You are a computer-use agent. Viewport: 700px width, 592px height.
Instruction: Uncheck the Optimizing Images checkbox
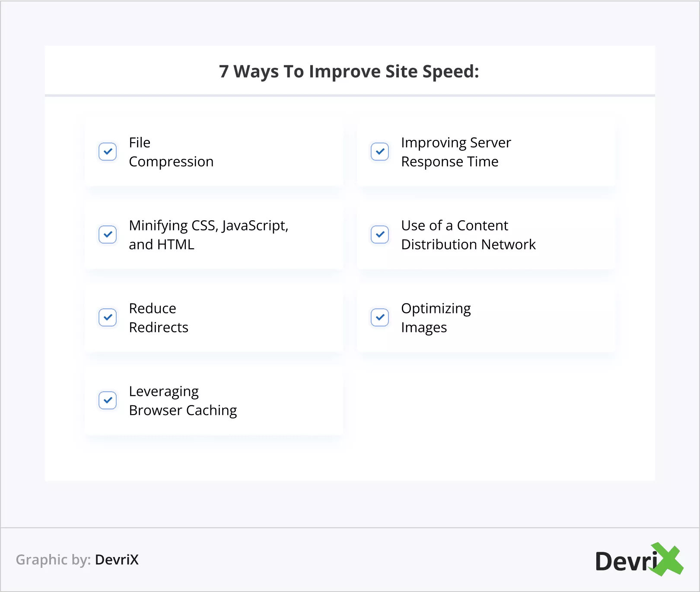click(380, 317)
